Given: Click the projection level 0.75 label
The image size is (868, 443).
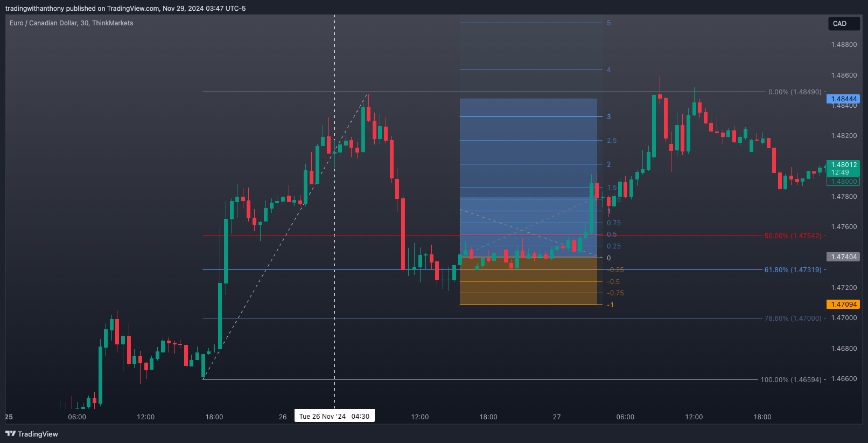Looking at the screenshot, I should [614, 223].
